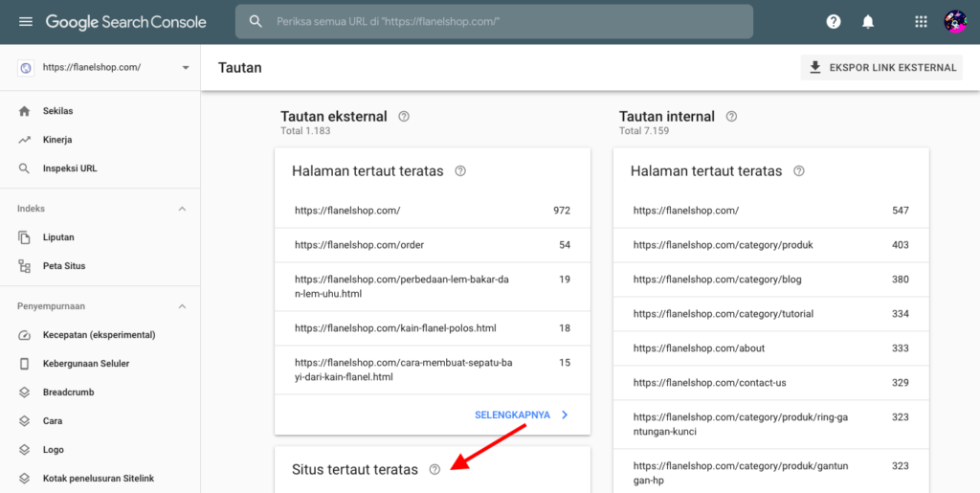Focus the Periksa semua URL search field

point(494,22)
